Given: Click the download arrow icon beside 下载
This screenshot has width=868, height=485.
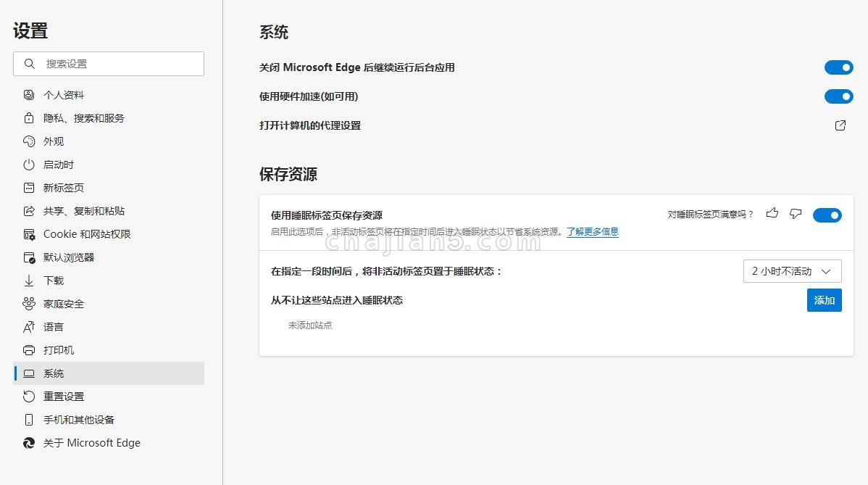Looking at the screenshot, I should (x=29, y=281).
